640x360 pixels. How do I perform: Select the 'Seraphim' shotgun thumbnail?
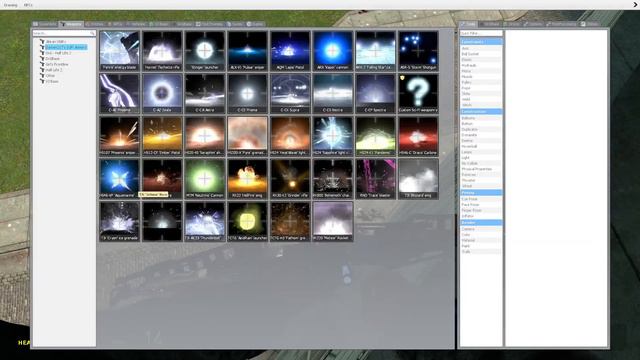click(205, 136)
